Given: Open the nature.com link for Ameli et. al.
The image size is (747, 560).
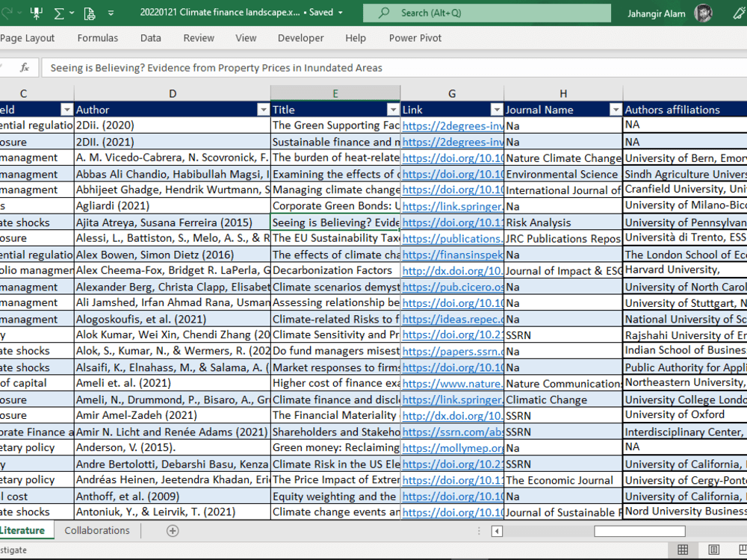Looking at the screenshot, I should tap(452, 383).
